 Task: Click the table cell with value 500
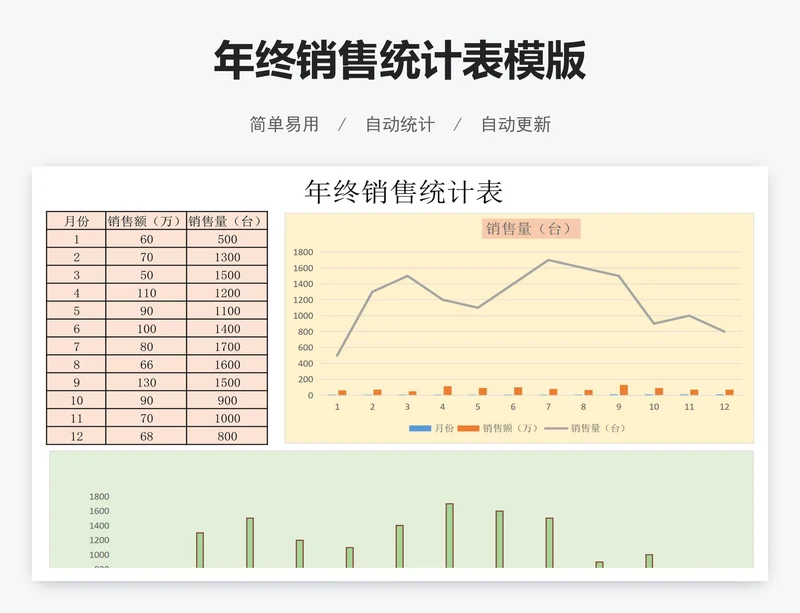pyautogui.click(x=227, y=239)
